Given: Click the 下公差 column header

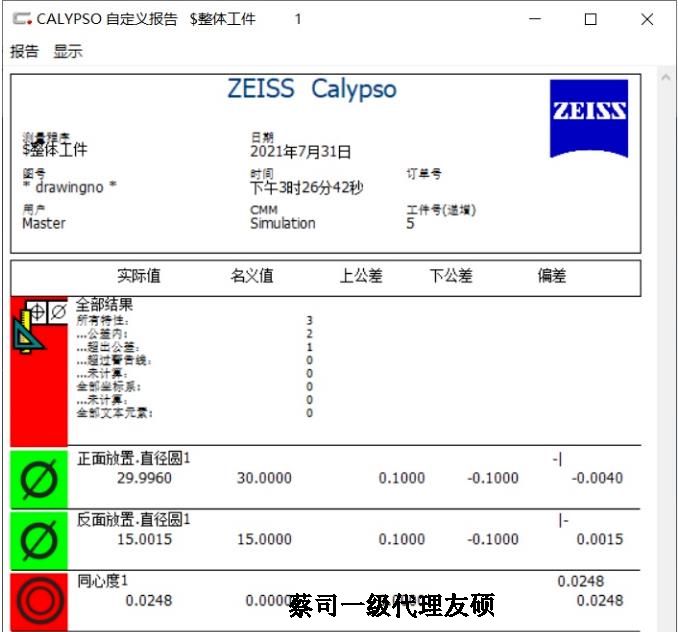Looking at the screenshot, I should (x=451, y=275).
